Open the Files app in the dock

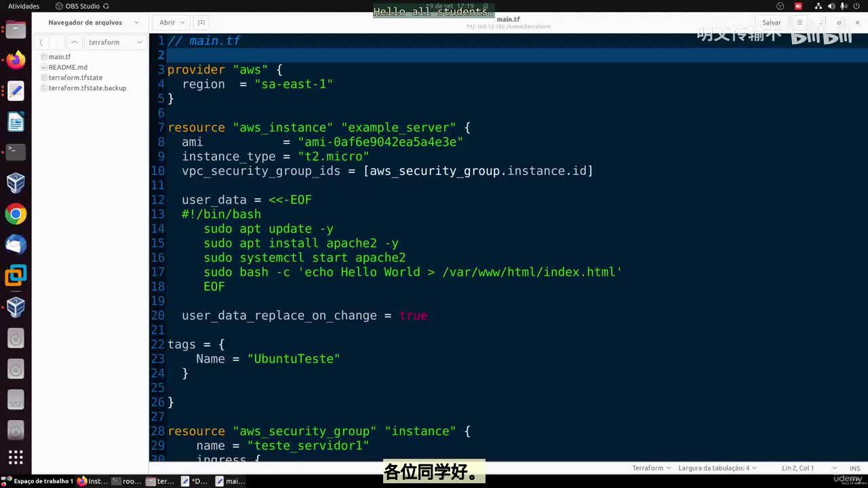pos(16,29)
